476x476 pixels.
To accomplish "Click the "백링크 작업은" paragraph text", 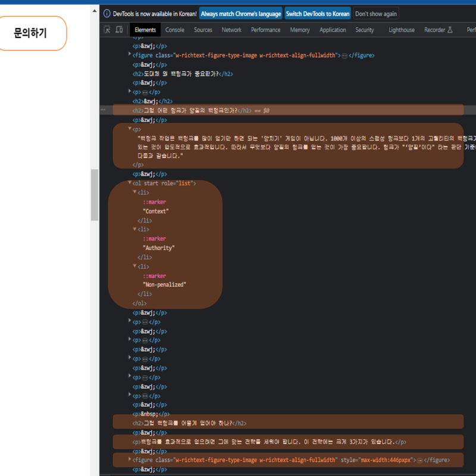I will coord(306,147).
